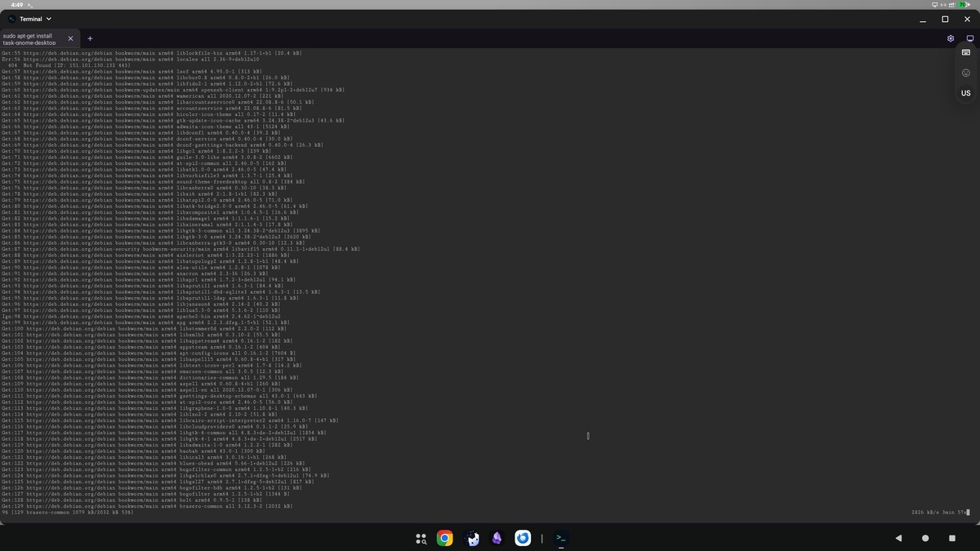Maximize the Terminal window
The width and height of the screenshot is (980, 551).
click(x=945, y=19)
